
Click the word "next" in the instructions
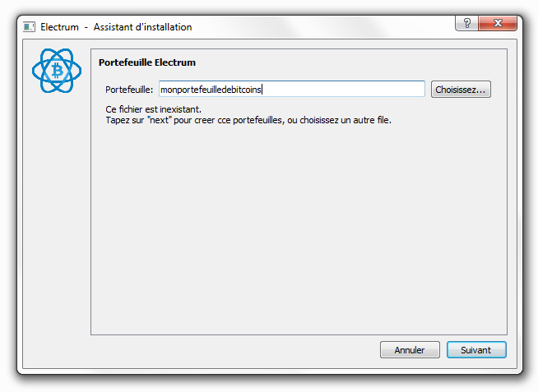160,120
